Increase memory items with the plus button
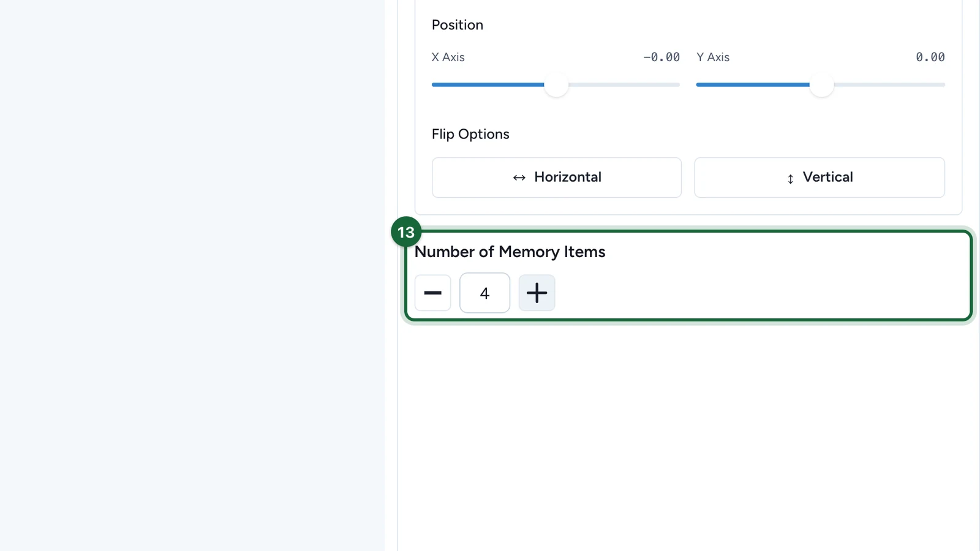 [x=537, y=293]
